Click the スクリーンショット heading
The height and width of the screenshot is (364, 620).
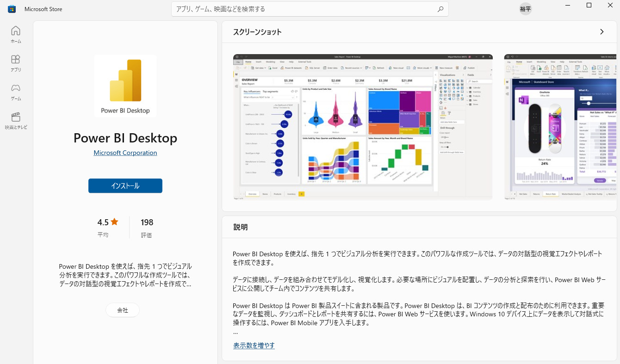[x=257, y=32]
